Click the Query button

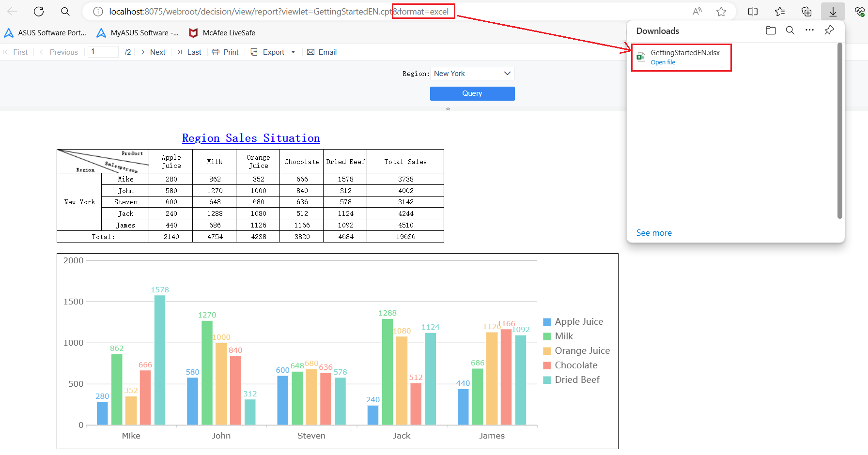472,93
